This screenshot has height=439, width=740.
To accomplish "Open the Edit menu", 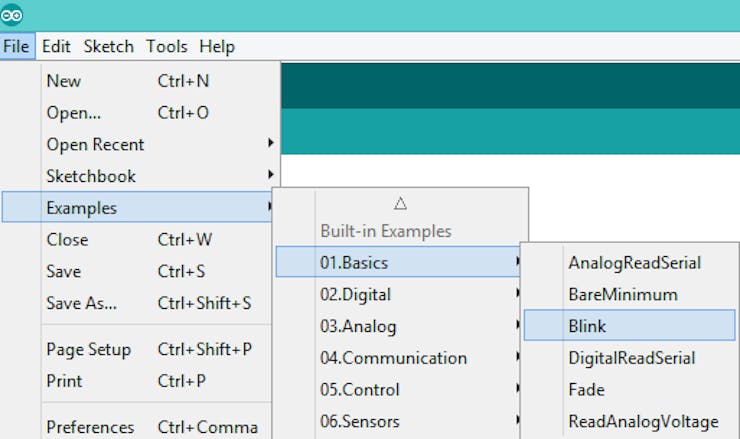I will [x=56, y=47].
